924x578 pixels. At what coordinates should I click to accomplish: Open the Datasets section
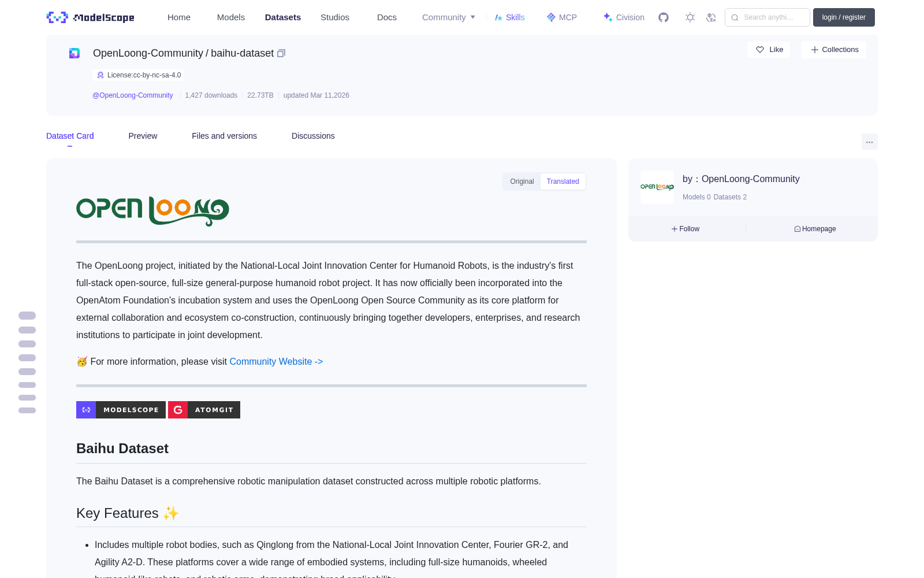(x=283, y=17)
